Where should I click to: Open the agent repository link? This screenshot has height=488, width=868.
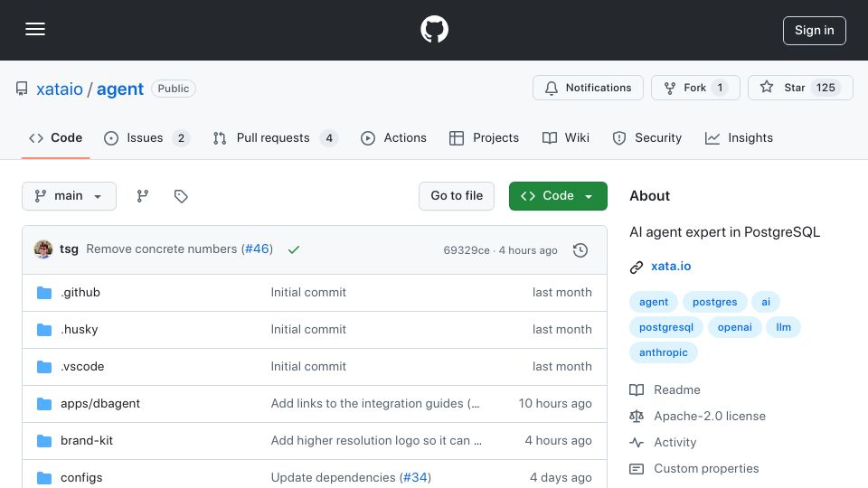coord(120,89)
